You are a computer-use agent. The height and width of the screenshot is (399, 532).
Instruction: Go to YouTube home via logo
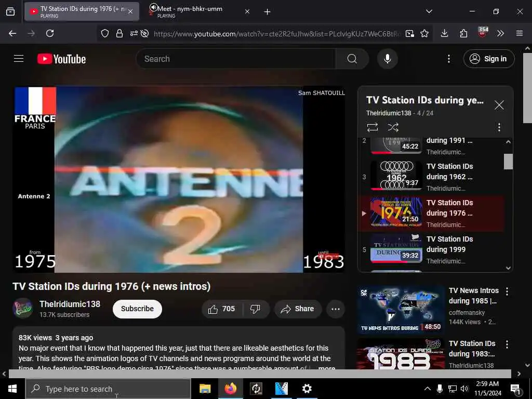click(x=61, y=59)
